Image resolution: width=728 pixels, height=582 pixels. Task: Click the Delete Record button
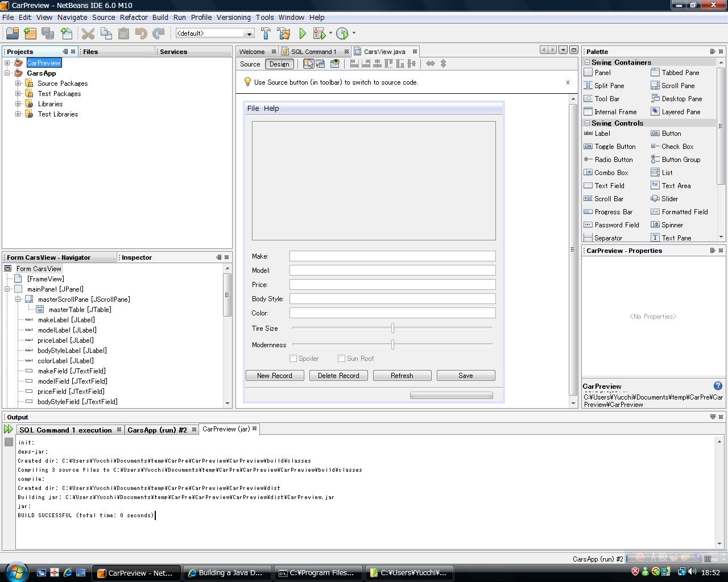[x=338, y=376]
